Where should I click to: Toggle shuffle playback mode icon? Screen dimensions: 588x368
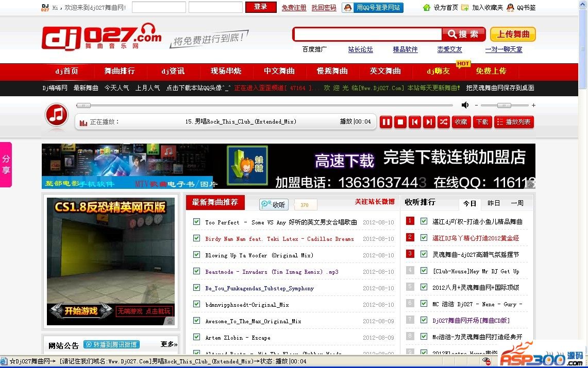tap(444, 122)
